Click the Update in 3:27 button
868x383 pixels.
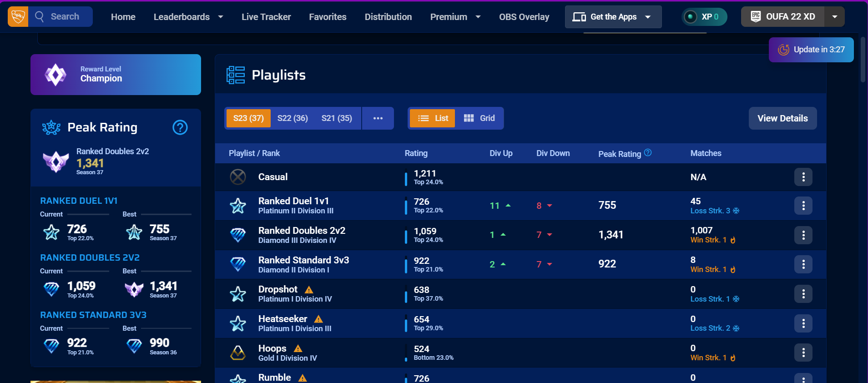coord(811,50)
